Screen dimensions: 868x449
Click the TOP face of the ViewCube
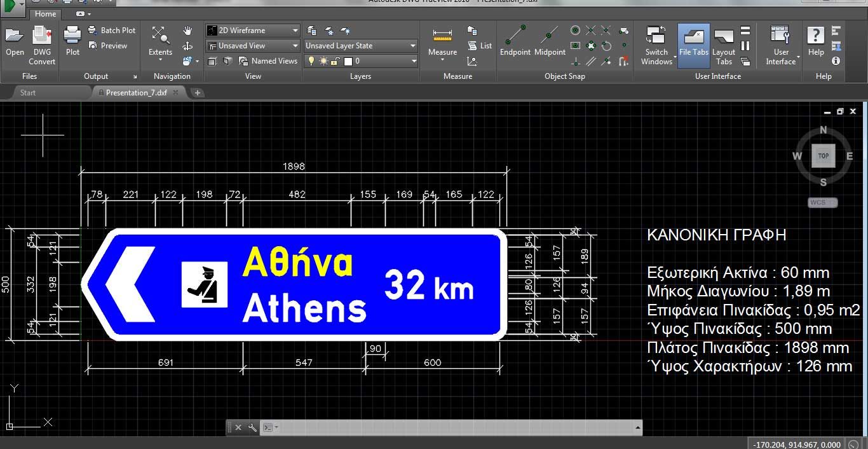pyautogui.click(x=823, y=156)
